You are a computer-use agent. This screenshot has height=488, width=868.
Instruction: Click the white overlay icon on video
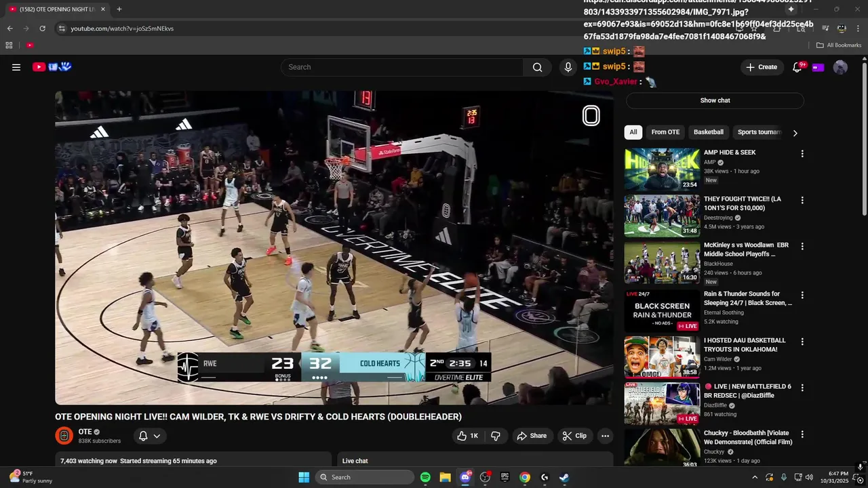(x=591, y=116)
